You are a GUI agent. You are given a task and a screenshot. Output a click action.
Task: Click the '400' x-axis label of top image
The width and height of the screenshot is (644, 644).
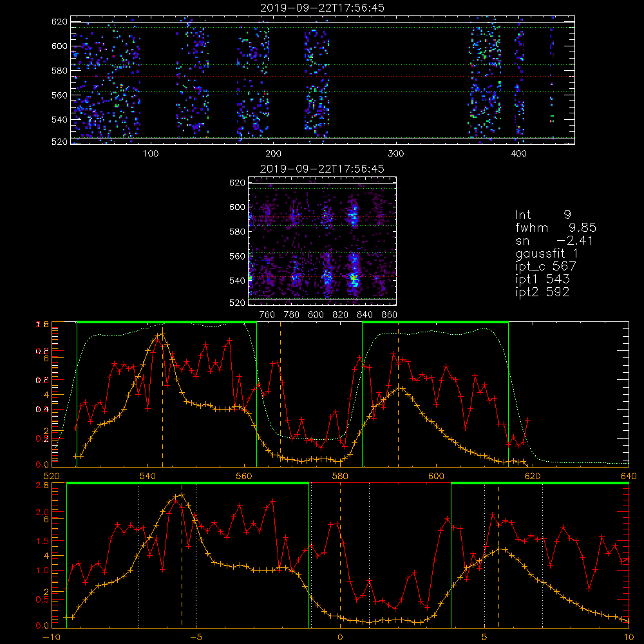(518, 154)
